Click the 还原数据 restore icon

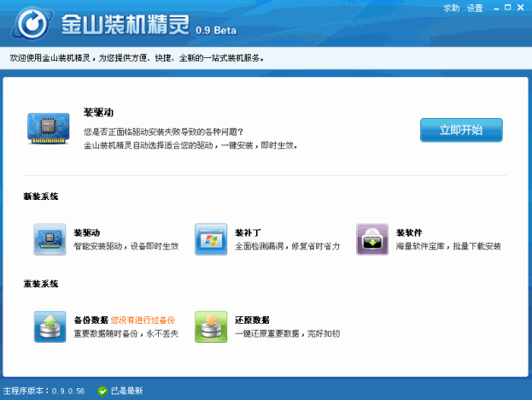click(x=211, y=326)
